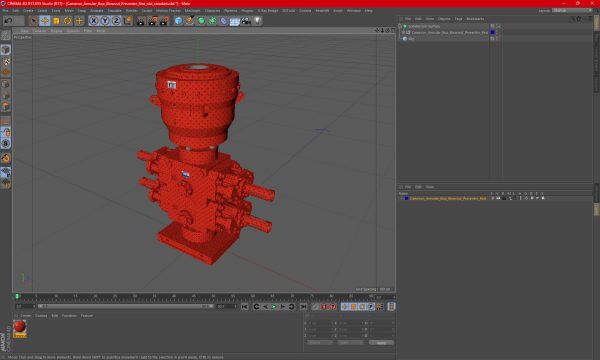Image resolution: width=600 pixels, height=360 pixels.
Task: Select the Sky object in Object Manager
Action: click(x=411, y=39)
